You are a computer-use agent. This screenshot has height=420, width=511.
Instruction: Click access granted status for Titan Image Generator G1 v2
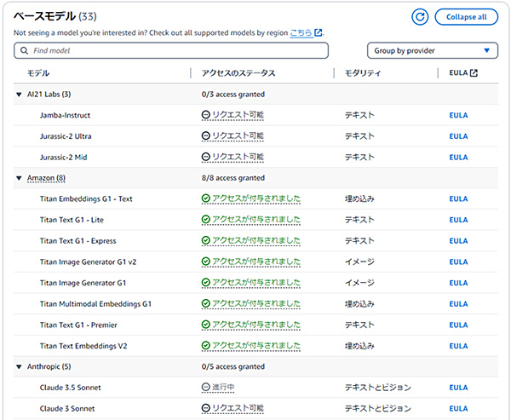(251, 262)
